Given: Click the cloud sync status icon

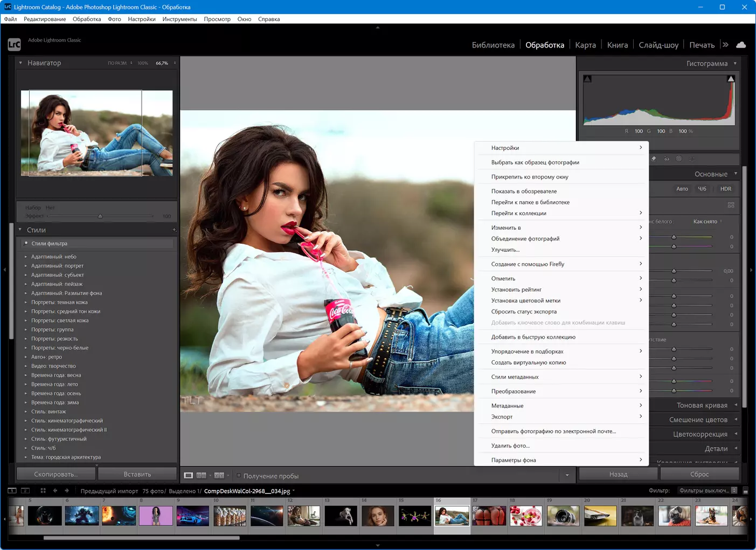Looking at the screenshot, I should (741, 45).
